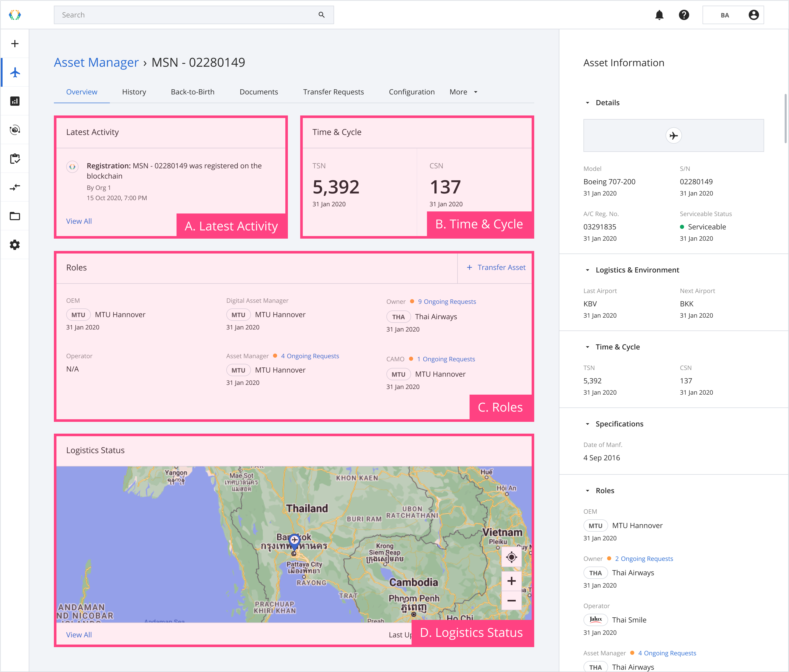
Task: Click the Serviceable status text
Action: (x=707, y=227)
